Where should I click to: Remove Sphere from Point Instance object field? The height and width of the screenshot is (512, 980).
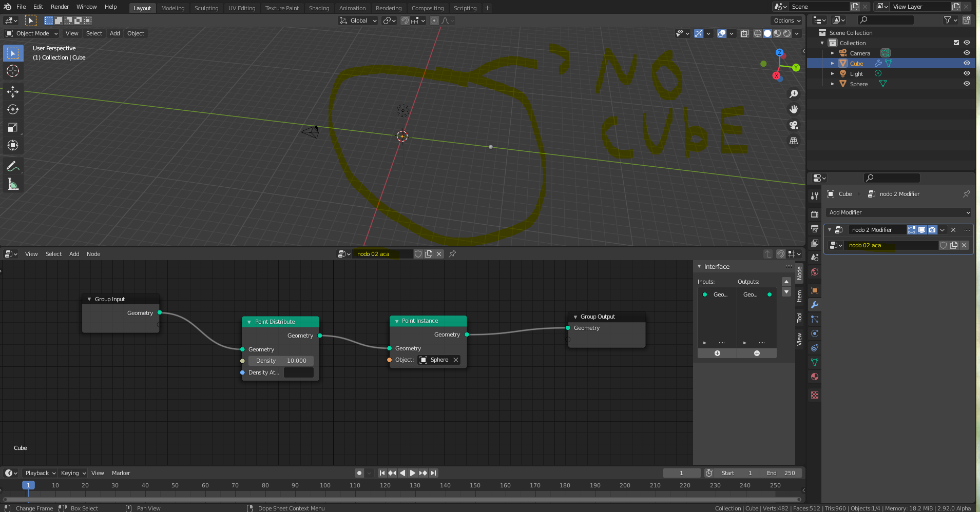pos(455,360)
